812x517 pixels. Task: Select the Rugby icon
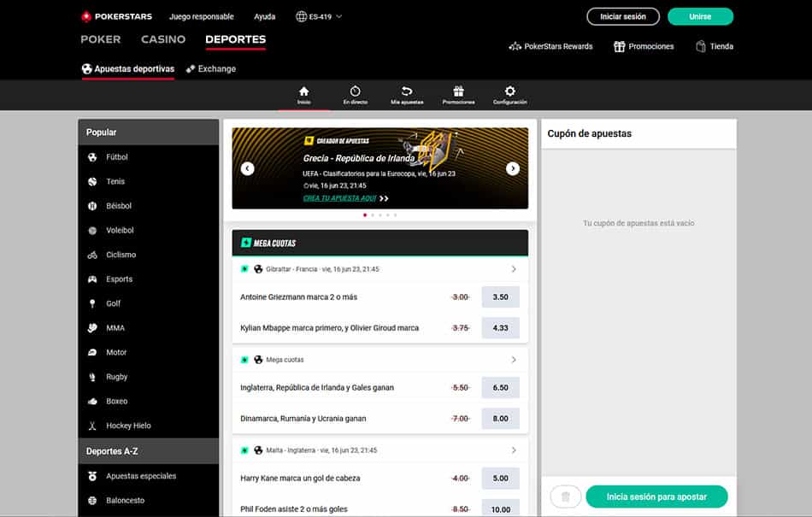92,377
